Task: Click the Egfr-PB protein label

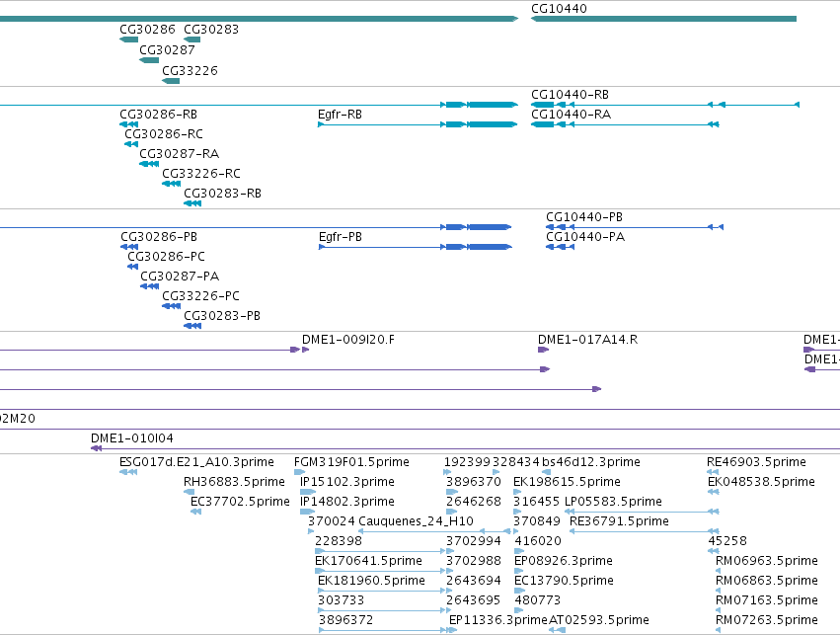Action: pyautogui.click(x=341, y=237)
